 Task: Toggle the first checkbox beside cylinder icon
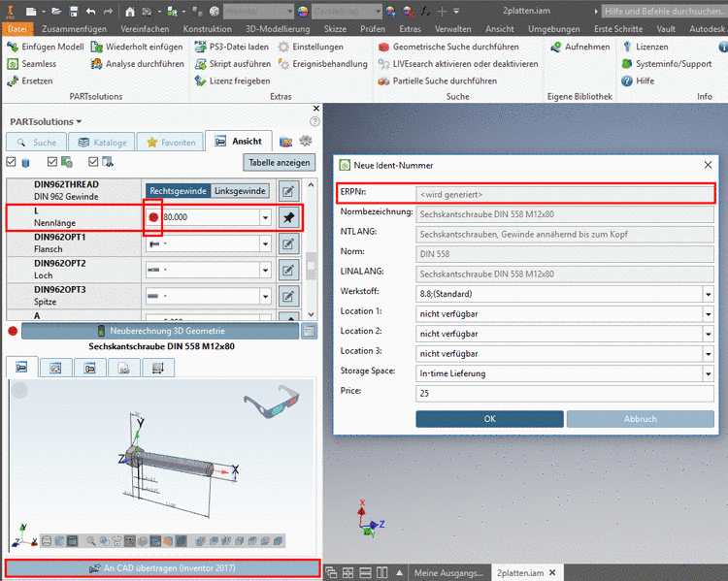click(11, 161)
